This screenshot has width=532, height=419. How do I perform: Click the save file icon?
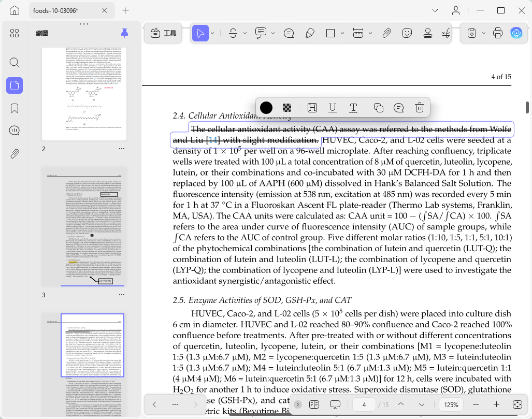click(x=471, y=33)
